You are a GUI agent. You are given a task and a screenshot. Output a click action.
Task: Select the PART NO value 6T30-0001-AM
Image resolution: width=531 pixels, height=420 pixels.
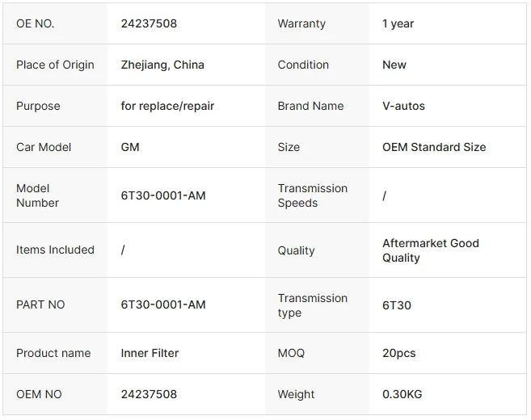click(163, 304)
